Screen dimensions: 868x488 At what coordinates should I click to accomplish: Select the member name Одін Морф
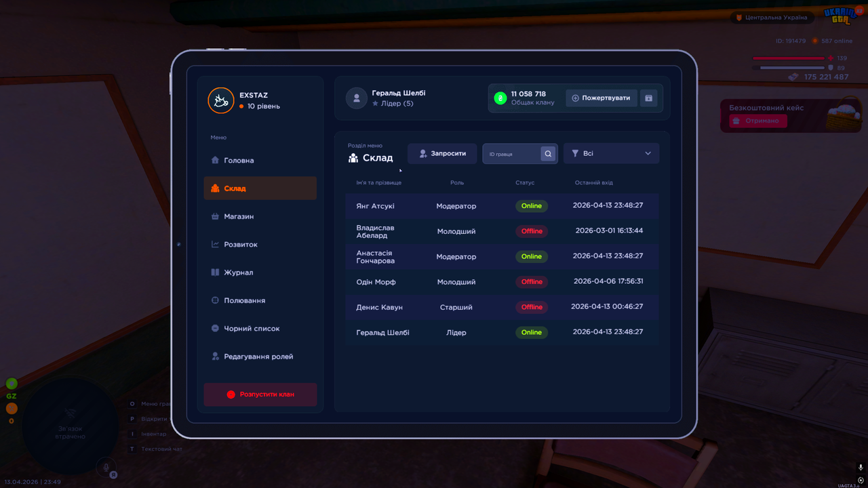point(376,282)
